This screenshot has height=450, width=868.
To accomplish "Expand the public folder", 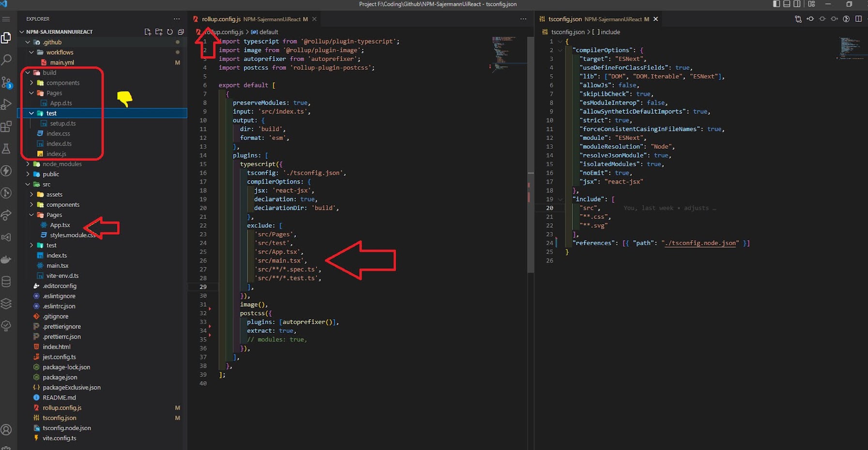I will (x=28, y=174).
